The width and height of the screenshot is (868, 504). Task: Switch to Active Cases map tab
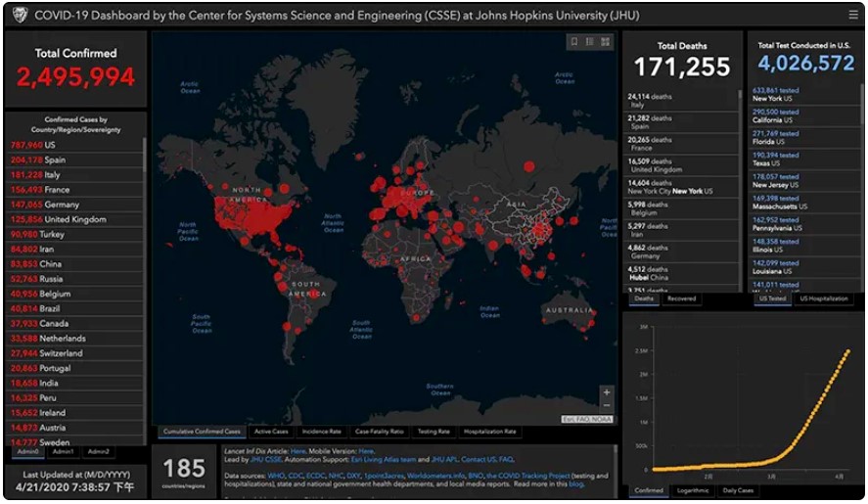(271, 432)
